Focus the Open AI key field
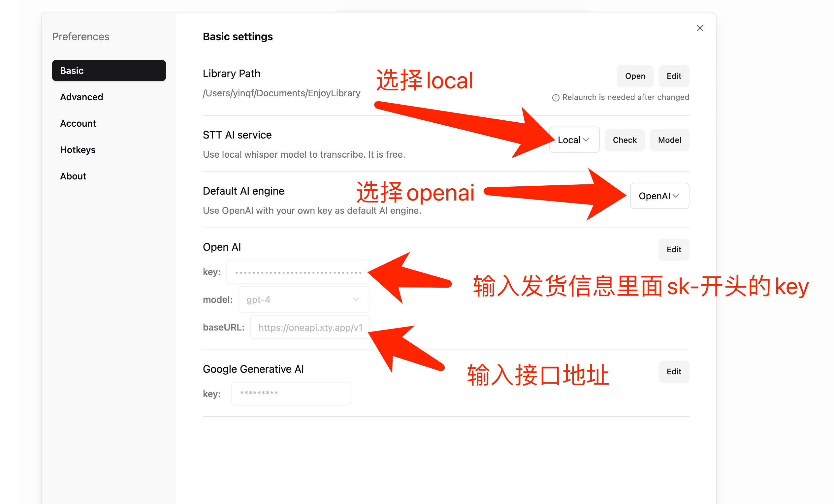This screenshot has height=504, width=834. pyautogui.click(x=298, y=272)
